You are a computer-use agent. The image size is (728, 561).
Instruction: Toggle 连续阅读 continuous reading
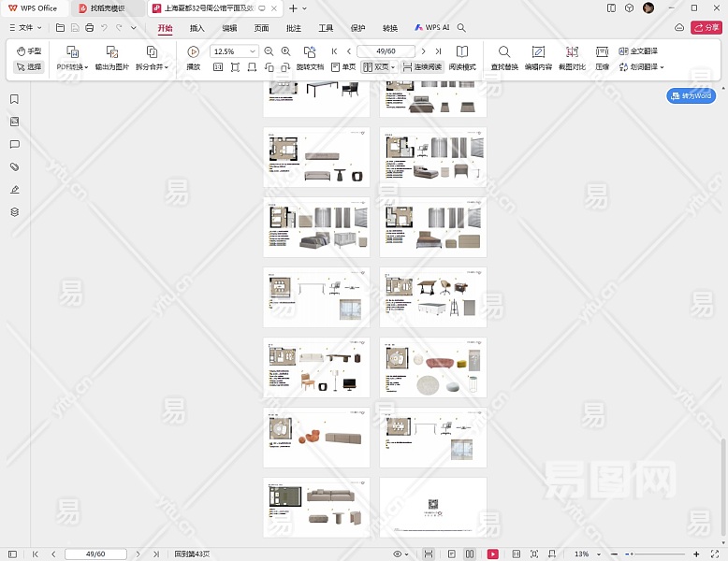[422, 67]
